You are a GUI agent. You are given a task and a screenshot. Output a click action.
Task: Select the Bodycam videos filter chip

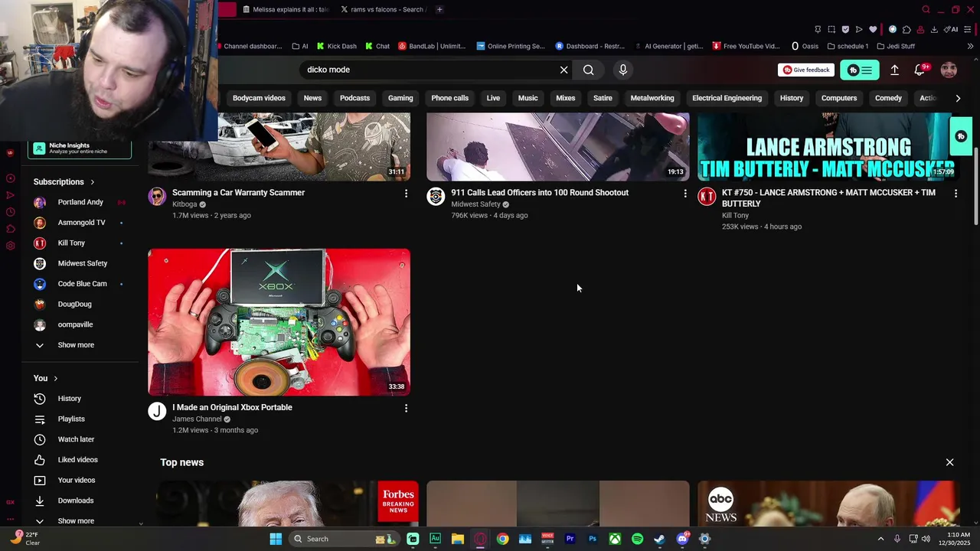tap(259, 98)
